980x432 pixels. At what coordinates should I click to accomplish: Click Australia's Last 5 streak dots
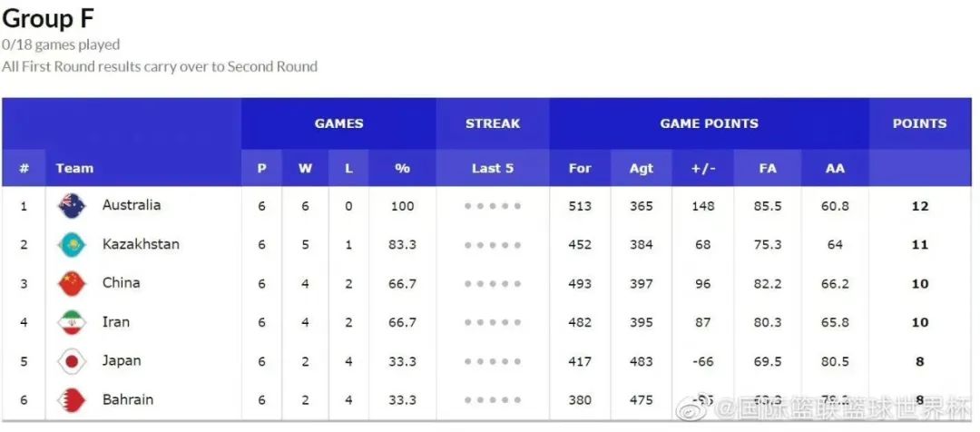[493, 206]
